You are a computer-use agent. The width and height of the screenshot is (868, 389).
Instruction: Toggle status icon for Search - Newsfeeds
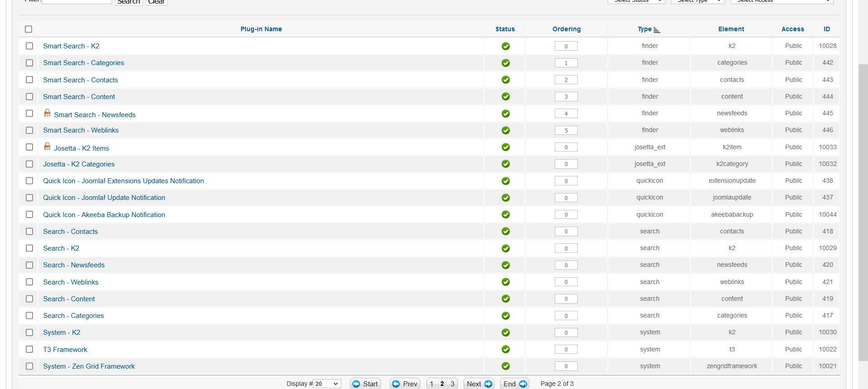pos(505,265)
